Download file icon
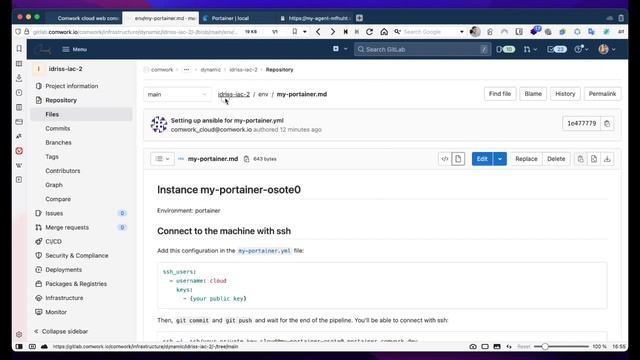Viewport: 640px width, 360px height. click(607, 159)
